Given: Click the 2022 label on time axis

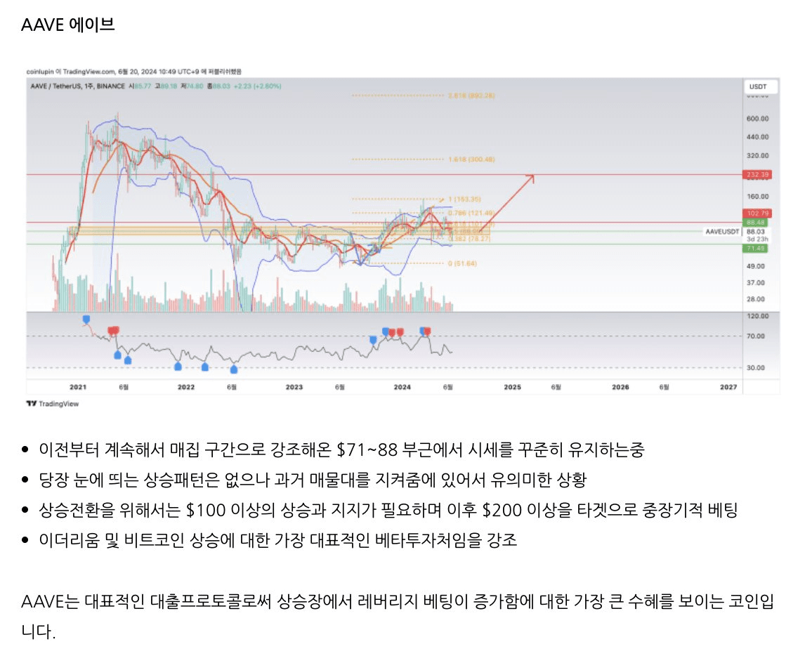Looking at the screenshot, I should click(x=186, y=387).
